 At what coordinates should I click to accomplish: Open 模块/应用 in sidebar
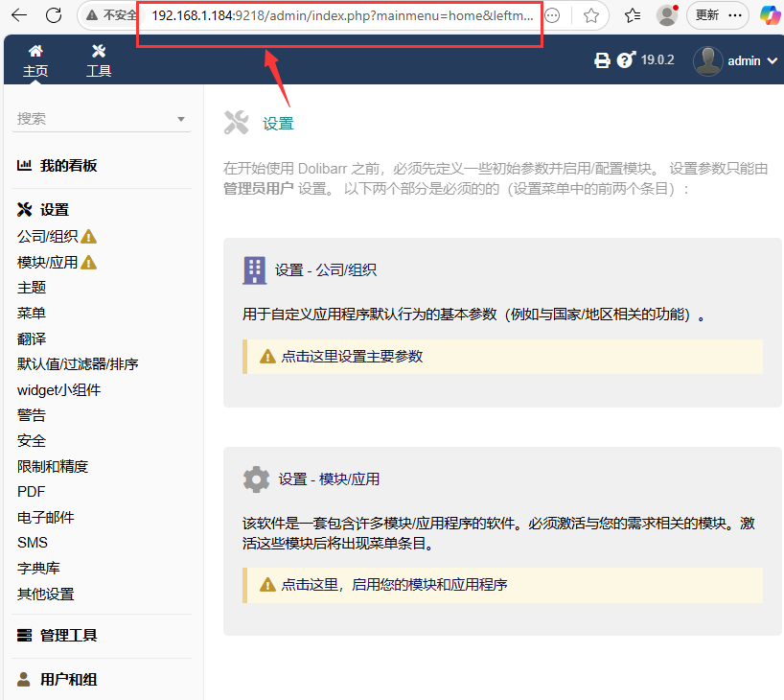pos(48,262)
